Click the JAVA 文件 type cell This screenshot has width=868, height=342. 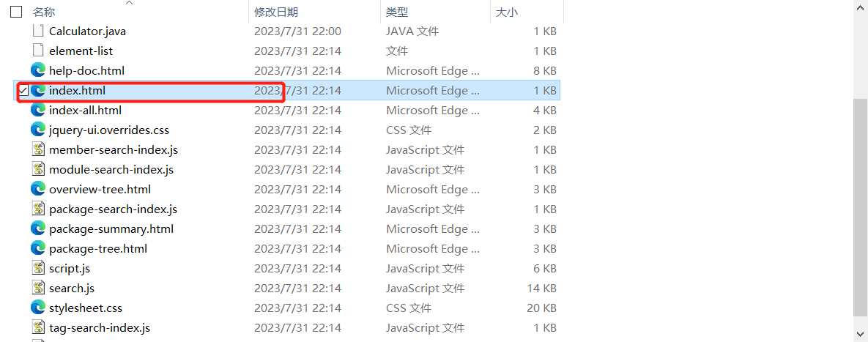[412, 31]
